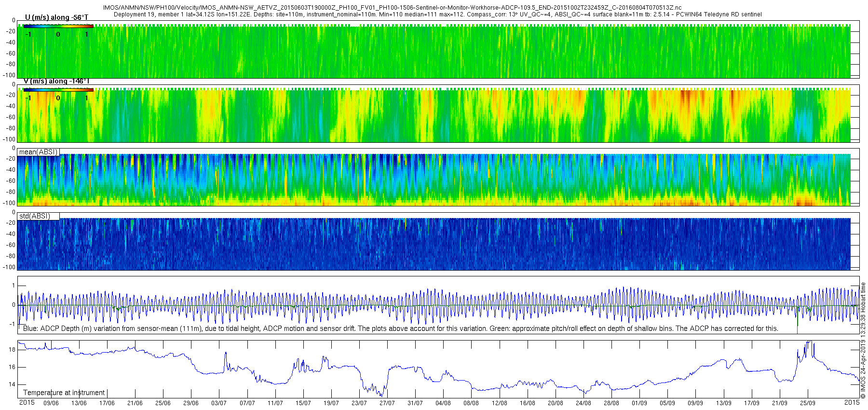Click the 19/07 date tick label
Screen dimensions: 868x410
331,403
